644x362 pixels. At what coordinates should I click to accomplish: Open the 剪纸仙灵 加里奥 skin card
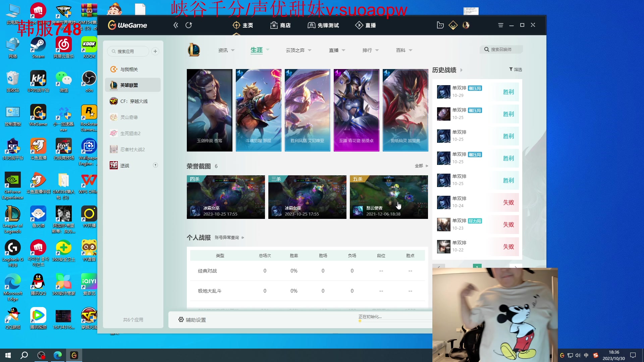pyautogui.click(x=406, y=110)
